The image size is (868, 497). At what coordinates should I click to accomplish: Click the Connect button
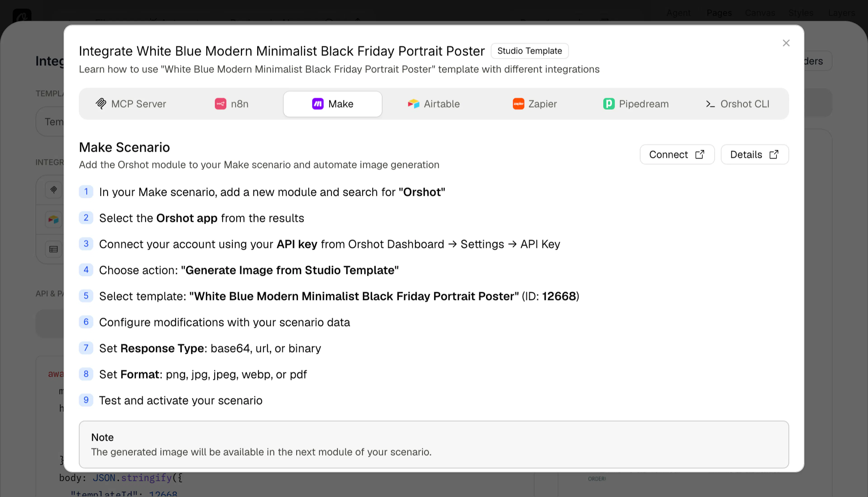click(x=677, y=154)
